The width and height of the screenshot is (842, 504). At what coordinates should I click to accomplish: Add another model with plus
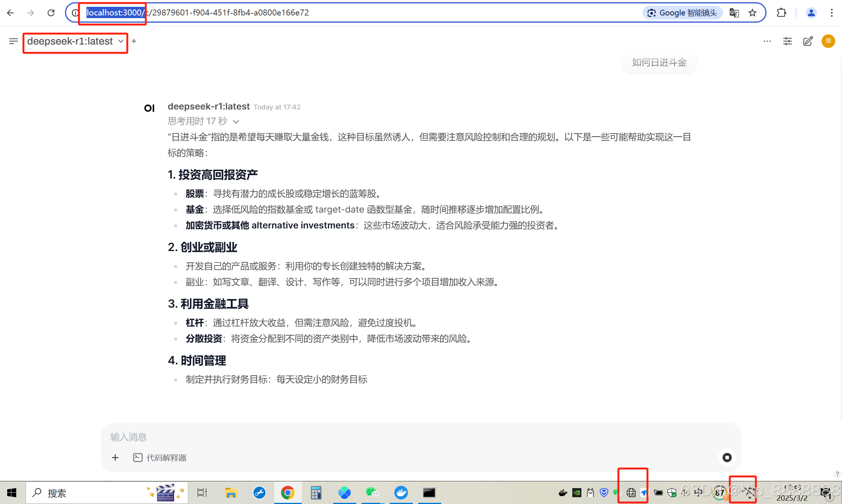tap(134, 41)
